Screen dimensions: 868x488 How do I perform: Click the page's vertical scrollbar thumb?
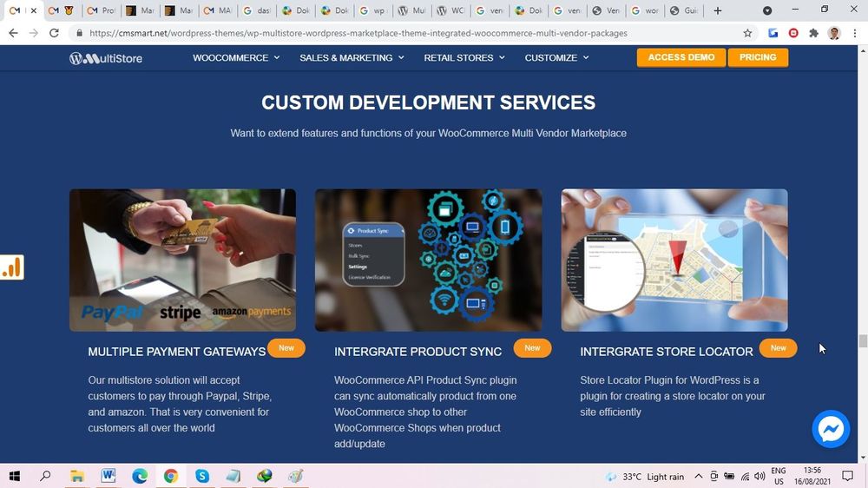[863, 340]
